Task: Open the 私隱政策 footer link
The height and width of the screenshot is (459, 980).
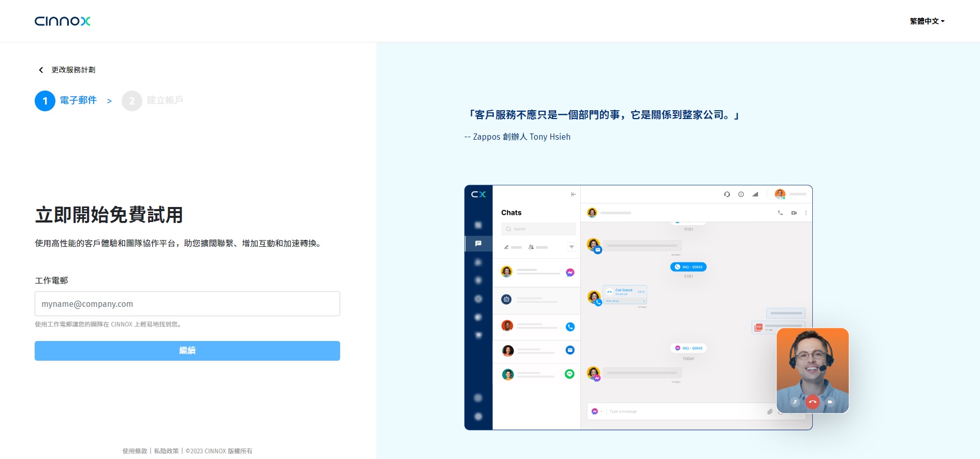Action: pos(166,451)
